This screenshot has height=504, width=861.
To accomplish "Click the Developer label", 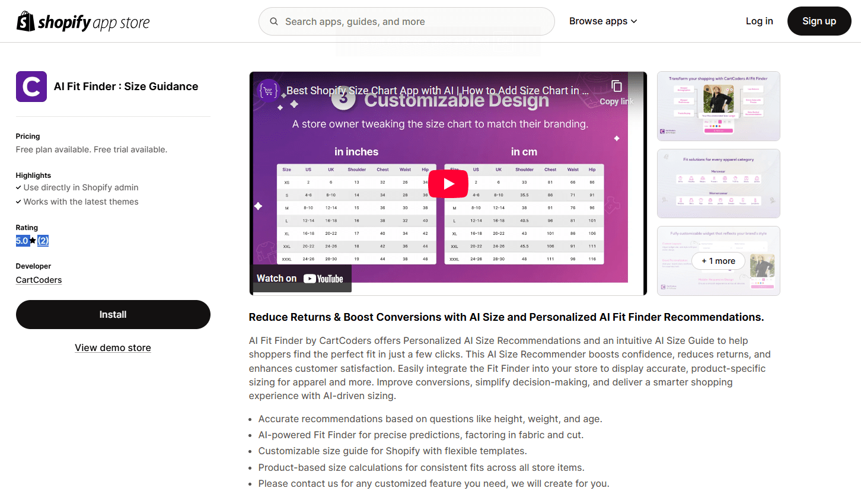I will tap(33, 266).
